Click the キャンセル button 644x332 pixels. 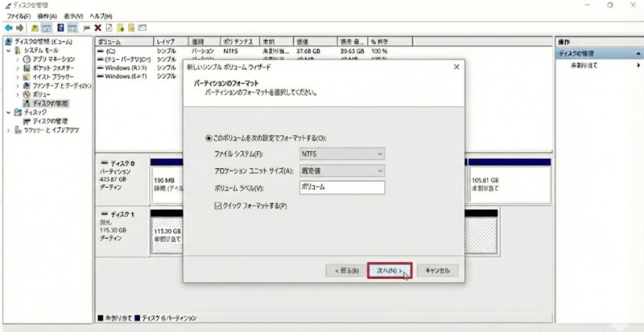point(437,271)
